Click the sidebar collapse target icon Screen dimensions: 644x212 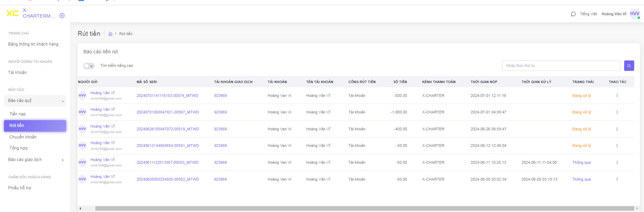pyautogui.click(x=62, y=16)
